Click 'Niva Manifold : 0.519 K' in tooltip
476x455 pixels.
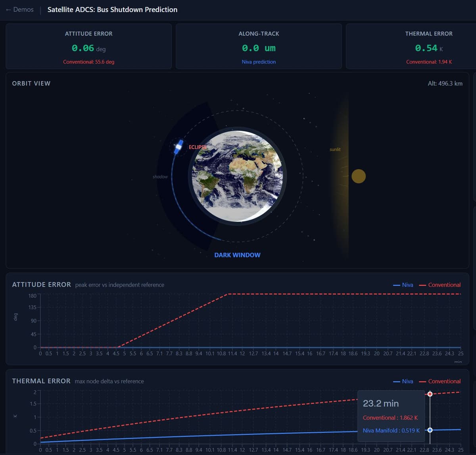click(x=391, y=430)
